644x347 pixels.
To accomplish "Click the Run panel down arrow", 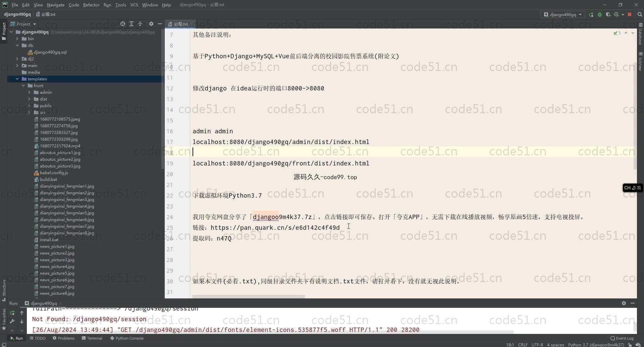I will pos(22,321).
